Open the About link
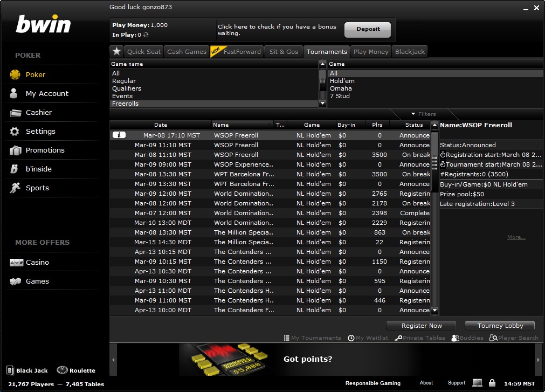Image resolution: width=545 pixels, height=392 pixels. [426, 383]
